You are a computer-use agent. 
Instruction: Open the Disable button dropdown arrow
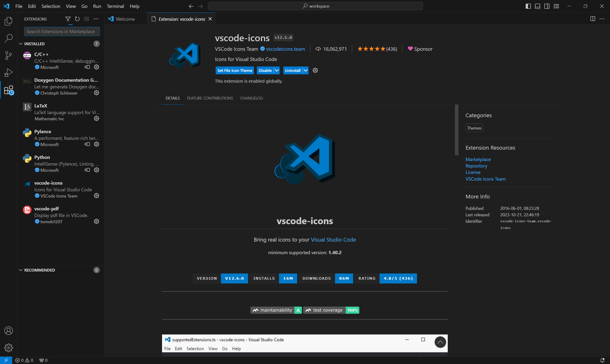277,71
